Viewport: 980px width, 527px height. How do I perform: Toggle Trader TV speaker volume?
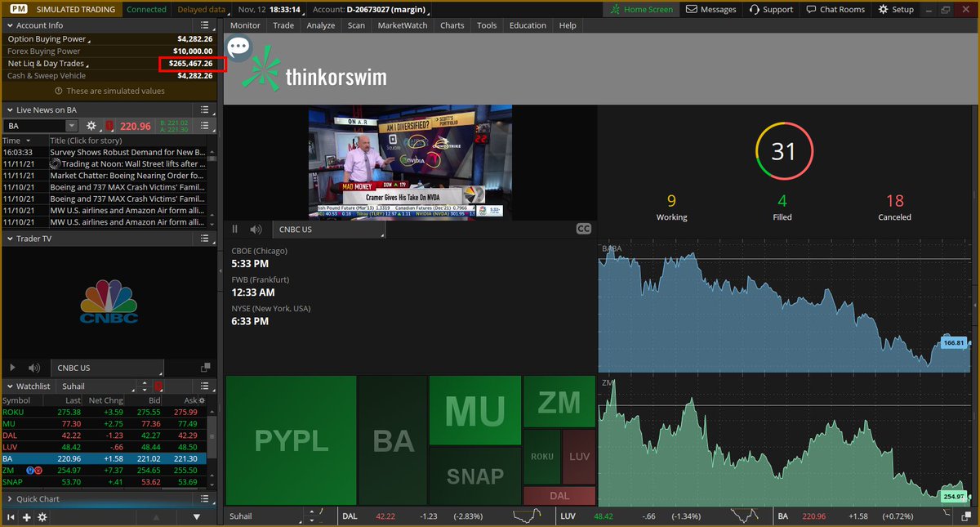33,368
